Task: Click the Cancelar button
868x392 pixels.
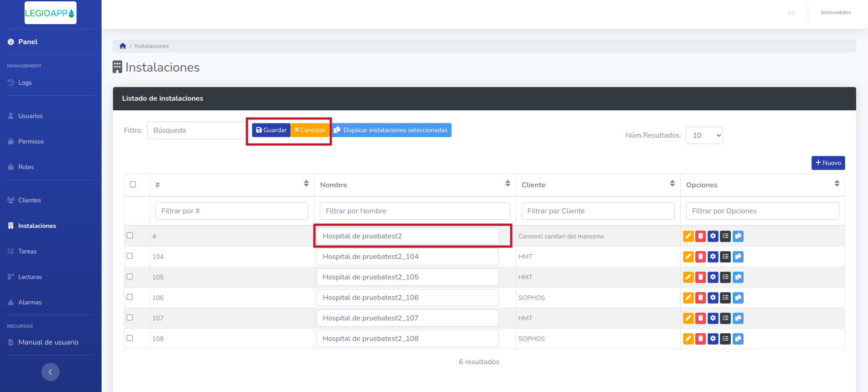Action: [x=310, y=130]
